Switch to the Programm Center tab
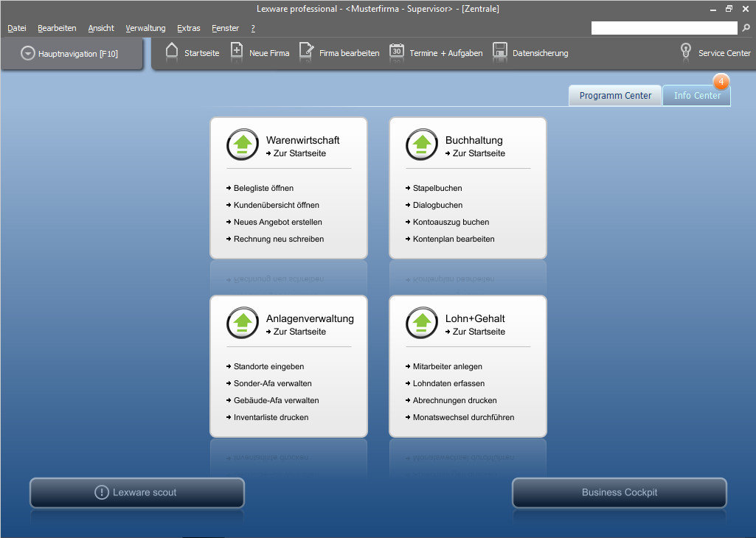Image resolution: width=756 pixels, height=538 pixels. point(614,95)
